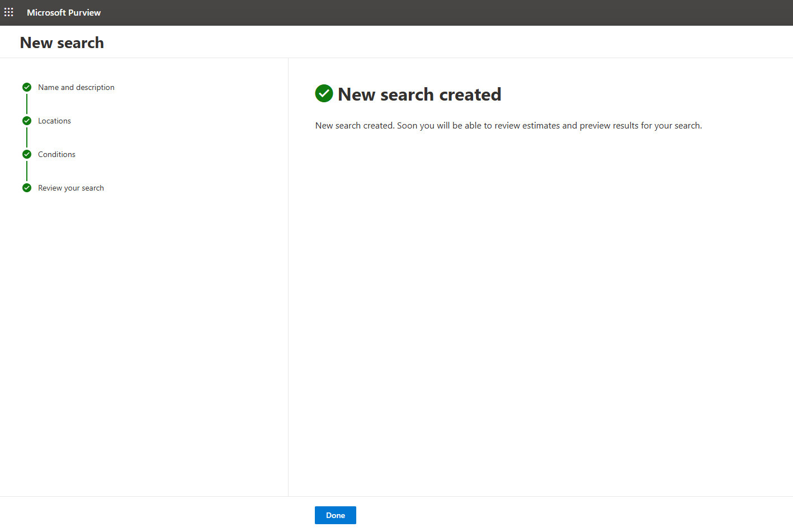Click the green checkmark beside Locations
The image size is (793, 532).
(27, 121)
